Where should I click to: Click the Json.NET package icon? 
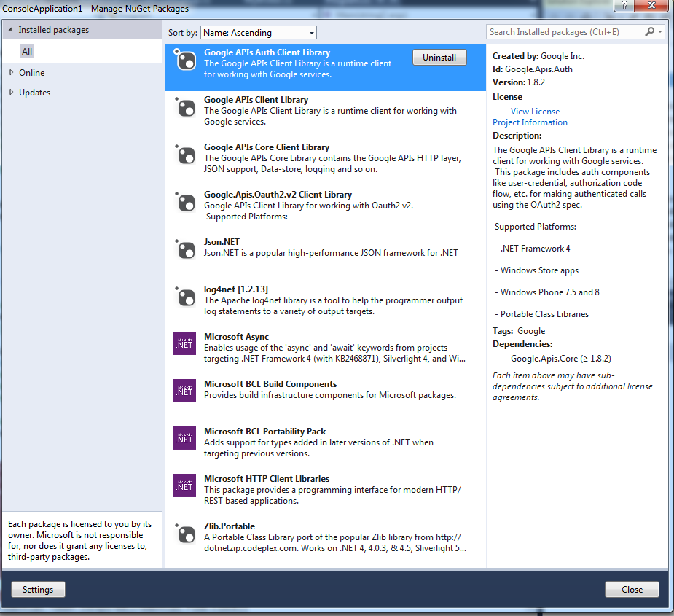coord(185,249)
